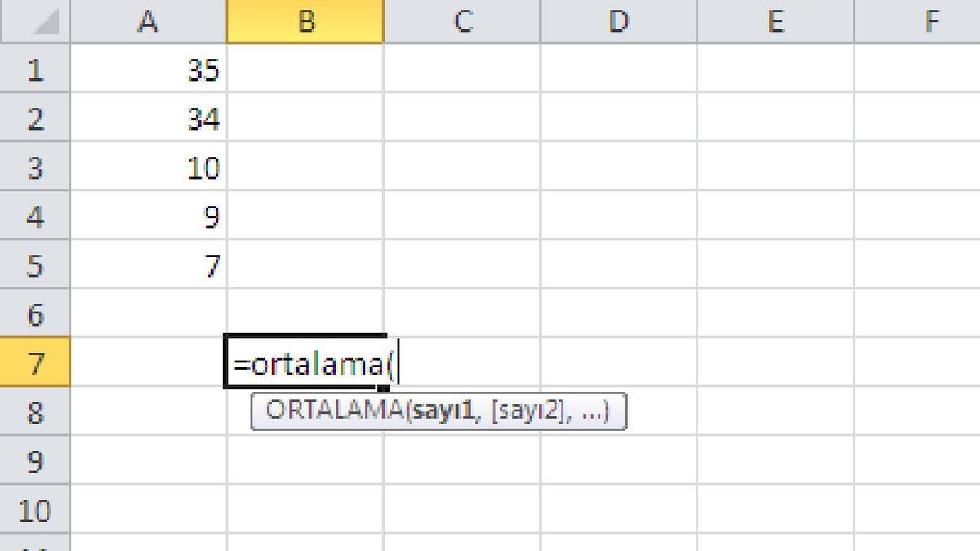Select column D header

pos(619,21)
